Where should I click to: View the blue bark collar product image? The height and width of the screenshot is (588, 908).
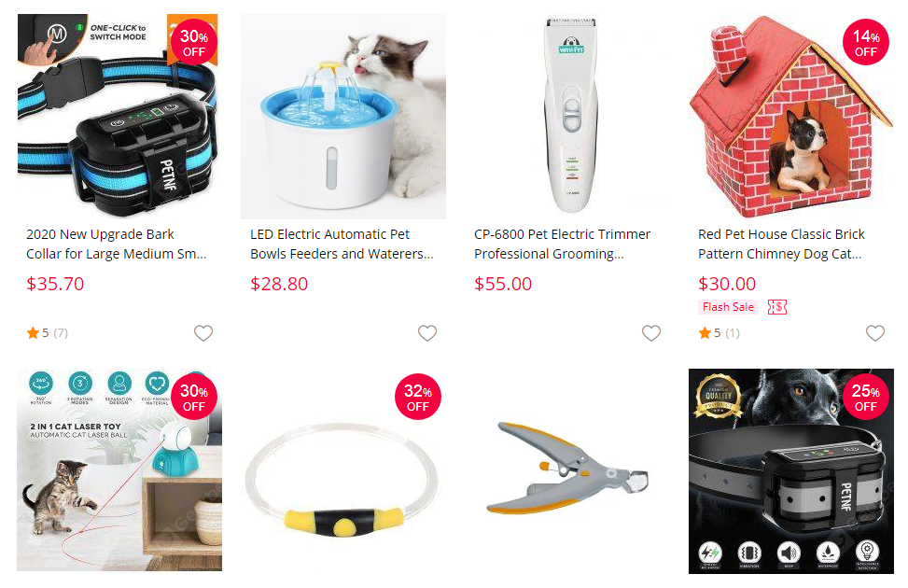click(x=119, y=117)
